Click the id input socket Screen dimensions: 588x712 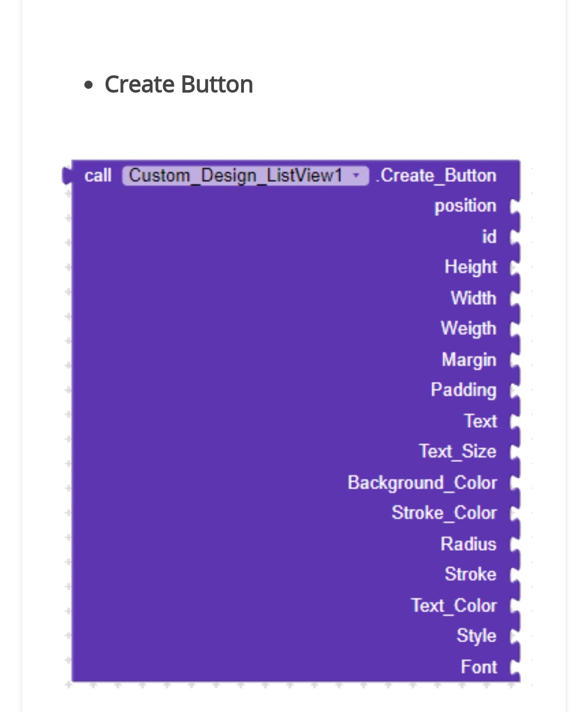(514, 237)
